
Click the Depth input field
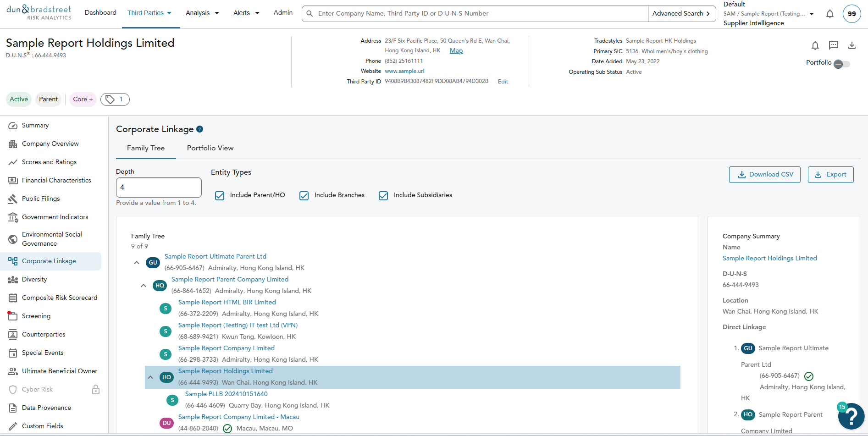159,188
